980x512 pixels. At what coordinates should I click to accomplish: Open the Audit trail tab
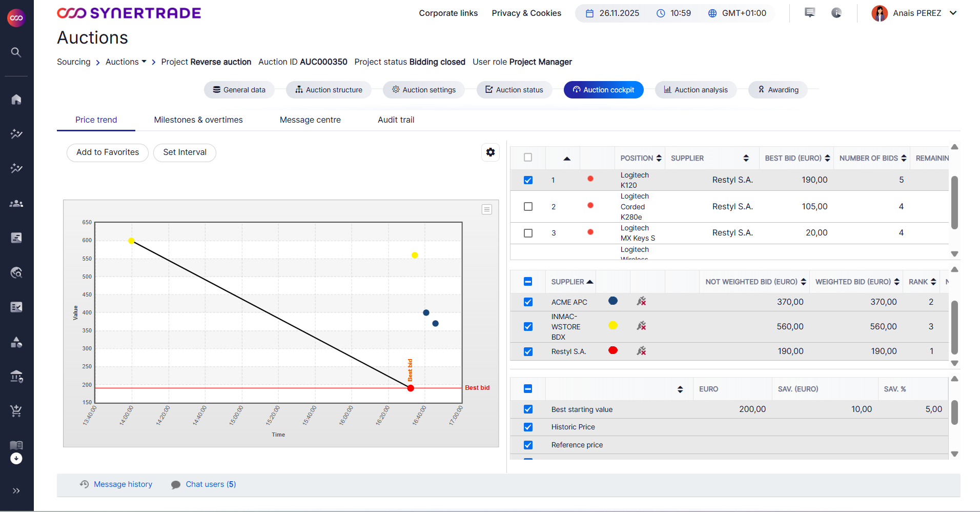[x=396, y=120]
